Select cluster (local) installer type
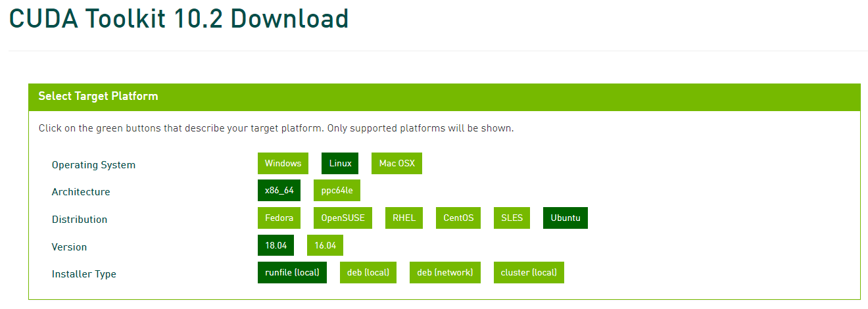 click(529, 273)
